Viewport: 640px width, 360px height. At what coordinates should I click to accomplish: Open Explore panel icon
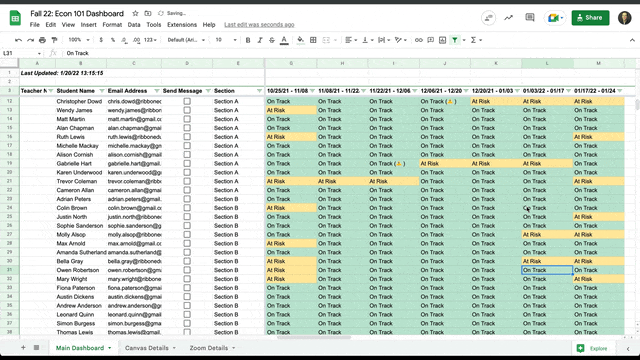coord(580,348)
